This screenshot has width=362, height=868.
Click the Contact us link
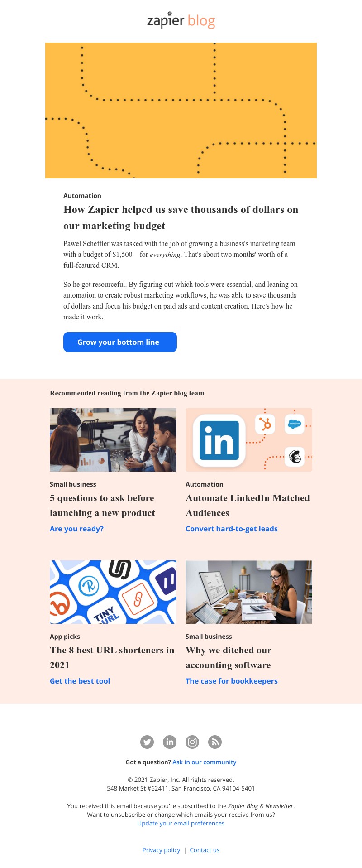pyautogui.click(x=205, y=850)
